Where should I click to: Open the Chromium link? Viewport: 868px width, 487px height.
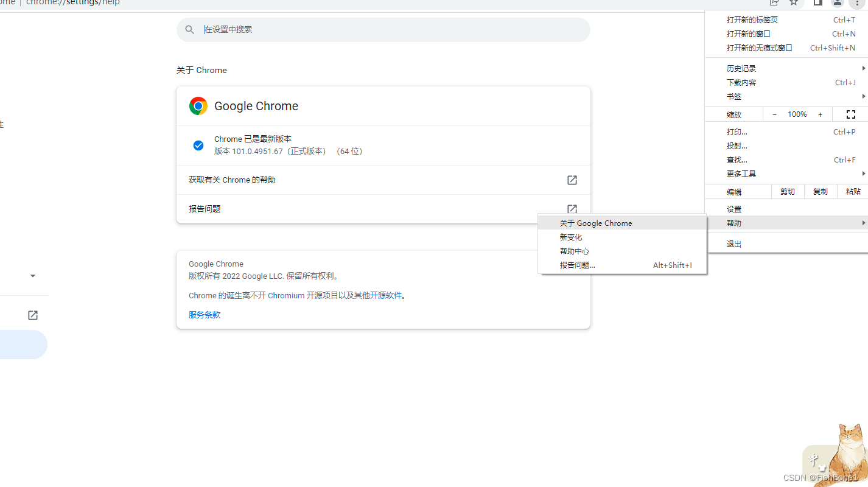point(286,295)
